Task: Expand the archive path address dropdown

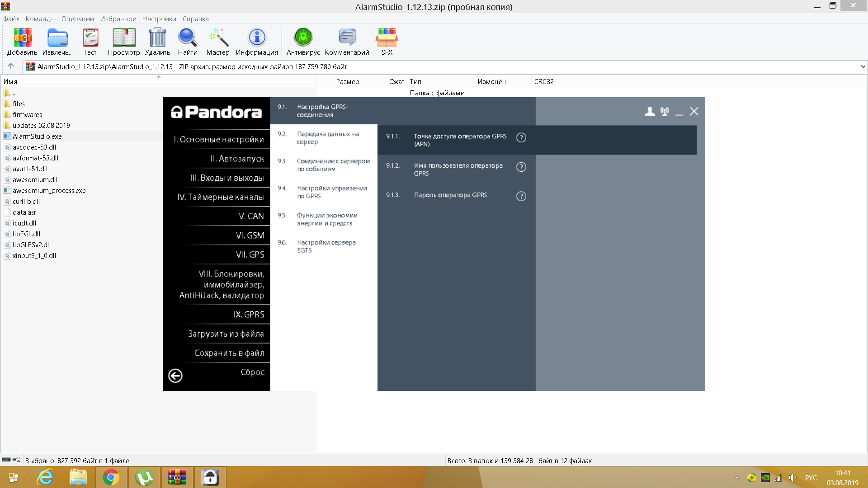Action: coord(863,66)
